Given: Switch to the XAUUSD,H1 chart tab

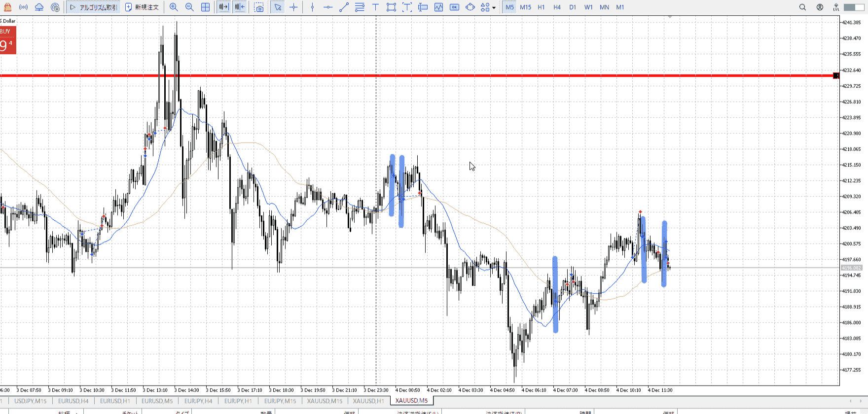Looking at the screenshot, I should click(x=368, y=401).
